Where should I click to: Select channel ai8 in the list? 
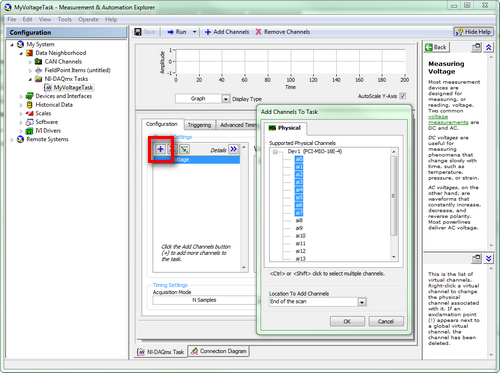[x=299, y=220]
